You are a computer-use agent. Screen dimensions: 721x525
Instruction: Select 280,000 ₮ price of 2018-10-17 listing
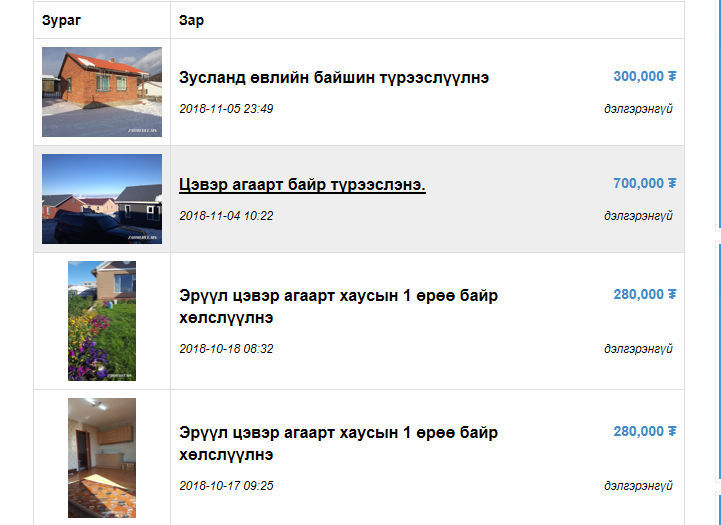[644, 431]
